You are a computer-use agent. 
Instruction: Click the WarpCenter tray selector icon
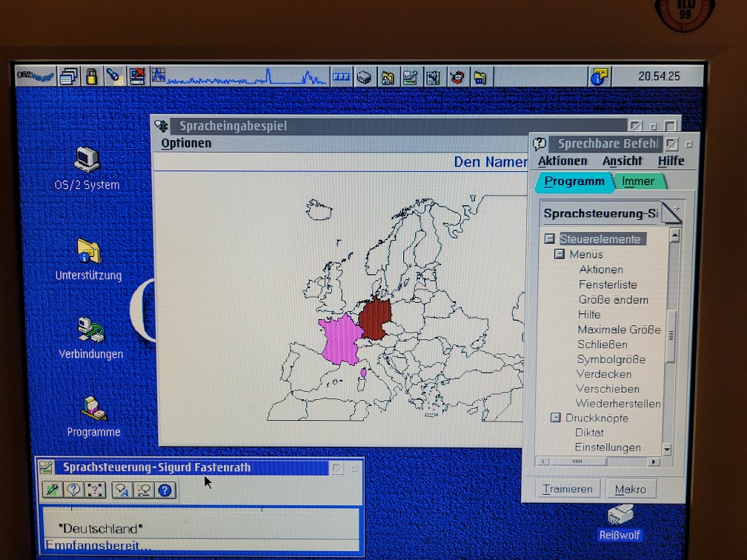(x=341, y=77)
